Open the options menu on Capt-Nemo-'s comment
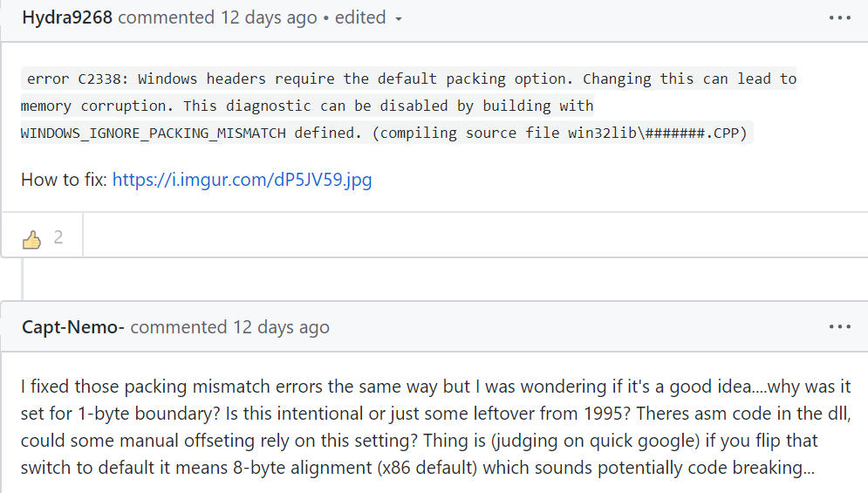This screenshot has width=868, height=493. [x=839, y=326]
